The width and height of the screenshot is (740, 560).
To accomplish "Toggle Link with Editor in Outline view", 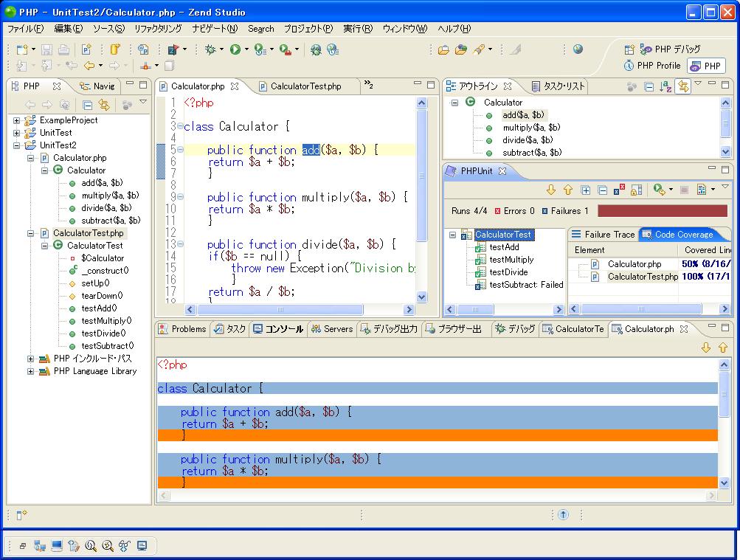I will tap(683, 87).
